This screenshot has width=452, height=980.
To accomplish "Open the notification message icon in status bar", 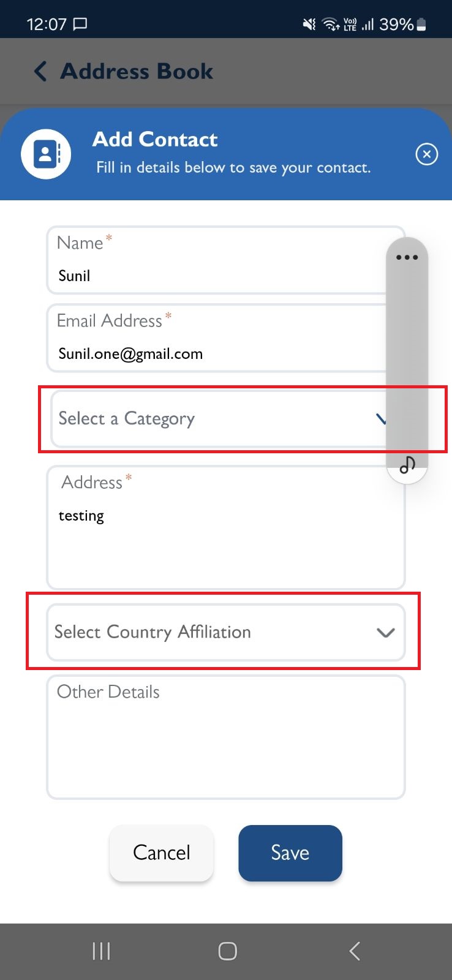I will (x=80, y=24).
